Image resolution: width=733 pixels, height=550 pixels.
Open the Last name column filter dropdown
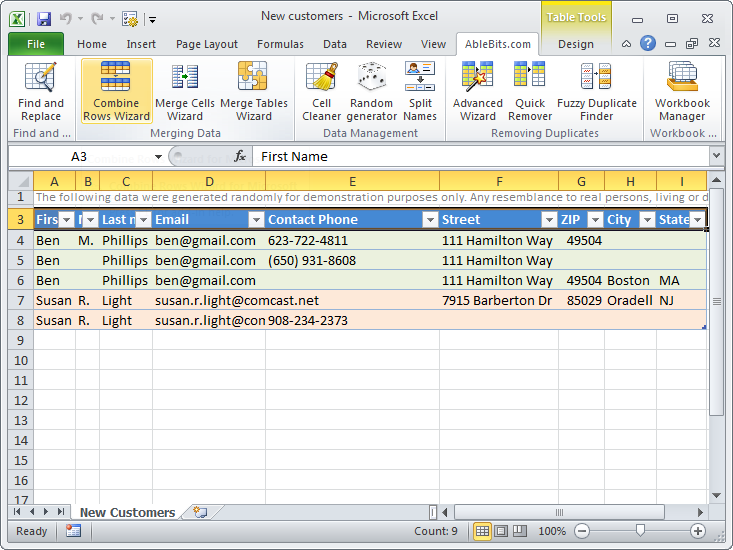pos(144,220)
